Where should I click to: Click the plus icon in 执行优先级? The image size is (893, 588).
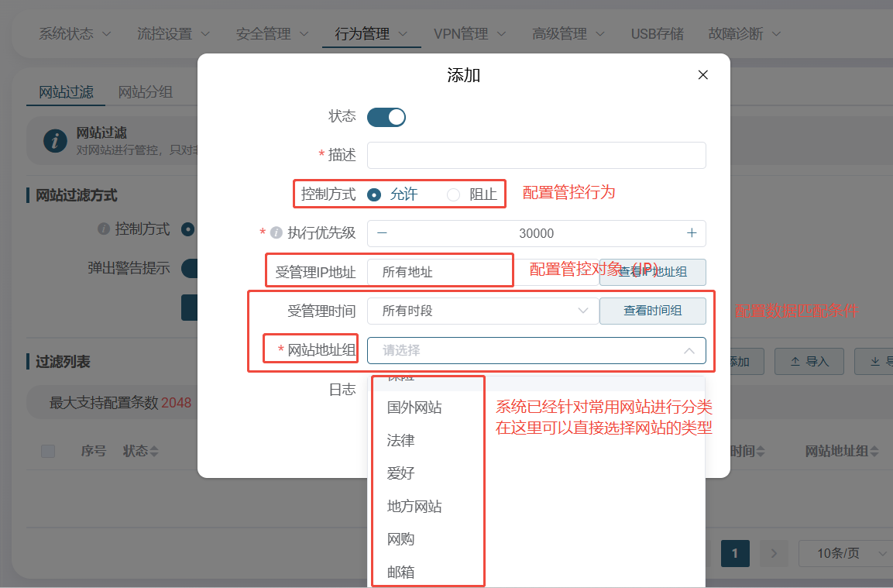691,233
